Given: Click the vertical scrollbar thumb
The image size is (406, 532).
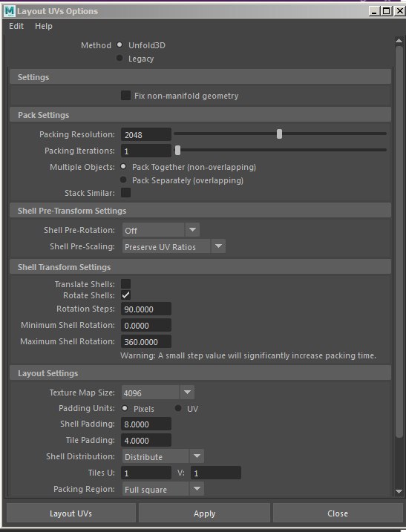Looking at the screenshot, I should (x=399, y=242).
